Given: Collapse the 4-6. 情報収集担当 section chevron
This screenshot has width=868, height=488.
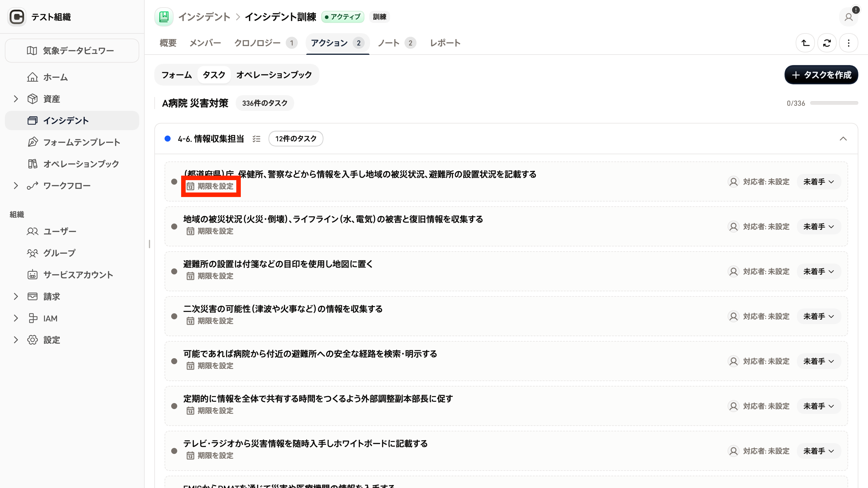Looking at the screenshot, I should pos(843,139).
